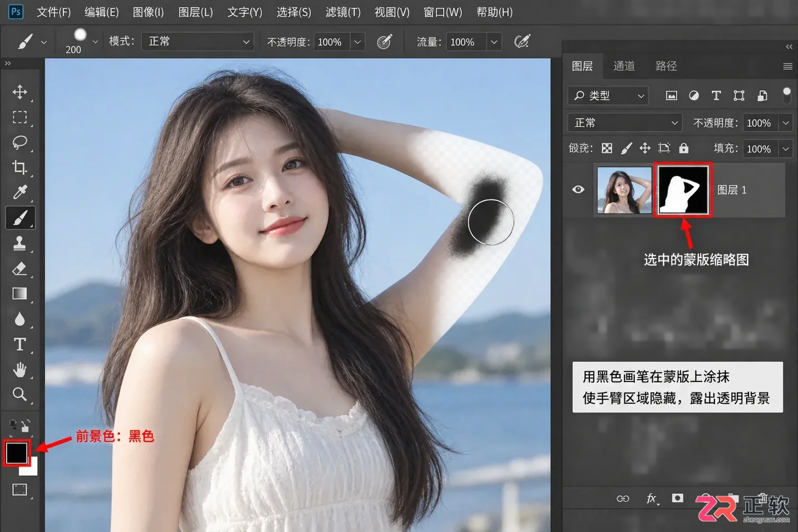Toggle the layer filter on/off switch
Image resolution: width=798 pixels, height=532 pixels.
tap(786, 95)
